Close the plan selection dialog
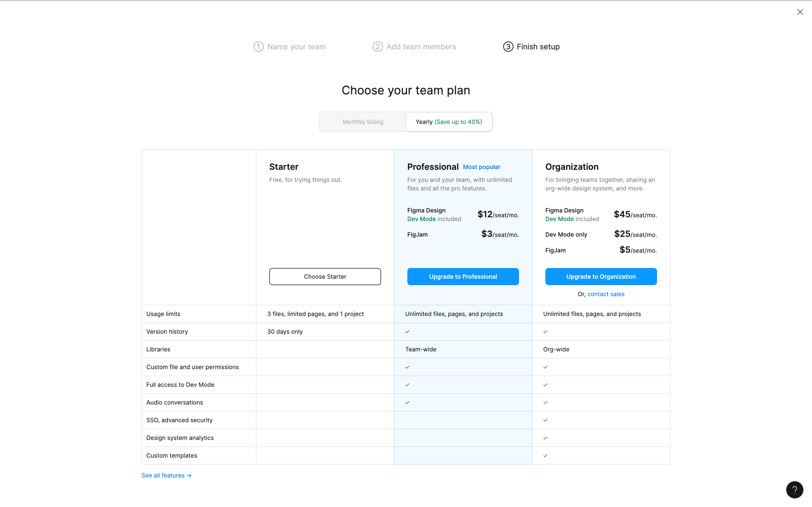Viewport: 812px width, 507px height. point(801,12)
